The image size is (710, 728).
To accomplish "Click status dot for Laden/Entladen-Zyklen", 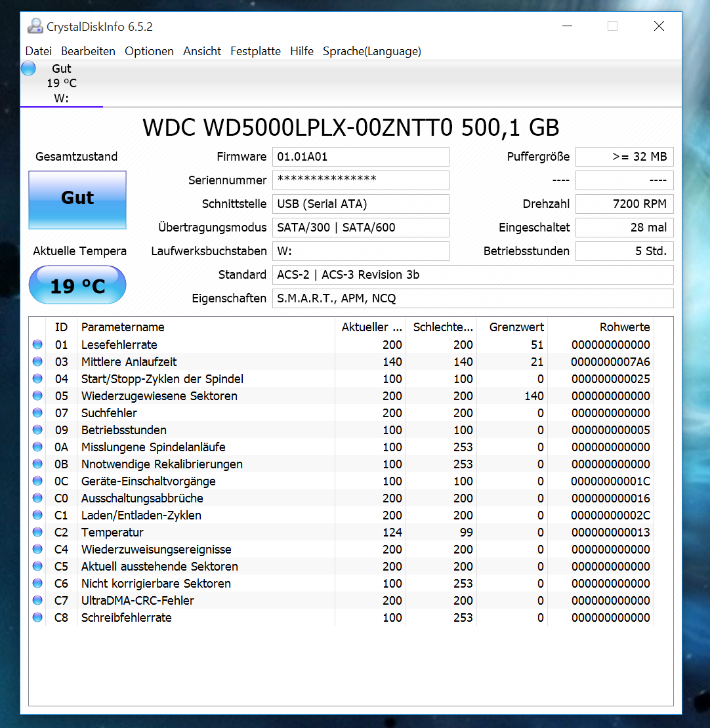I will 37,515.
